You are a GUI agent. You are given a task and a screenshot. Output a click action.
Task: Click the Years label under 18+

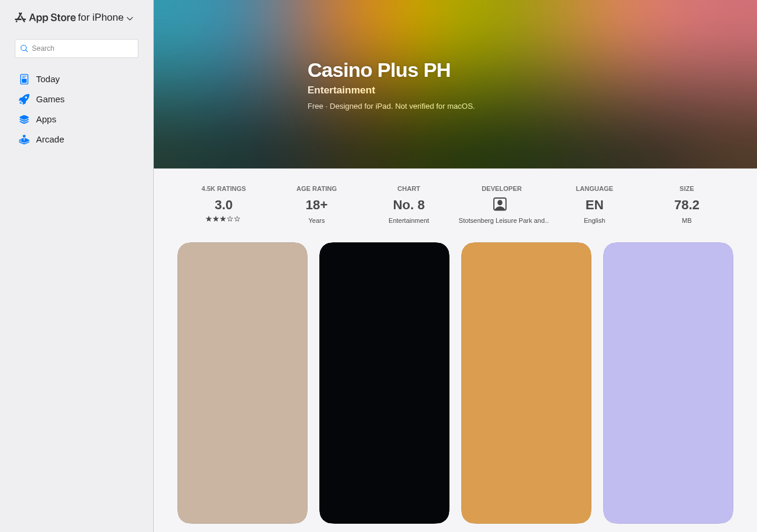click(316, 220)
